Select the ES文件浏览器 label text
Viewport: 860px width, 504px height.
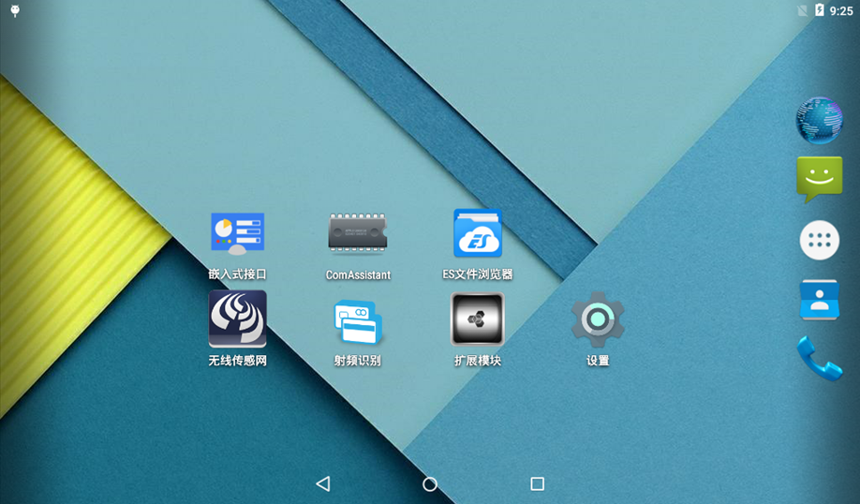[x=478, y=274]
